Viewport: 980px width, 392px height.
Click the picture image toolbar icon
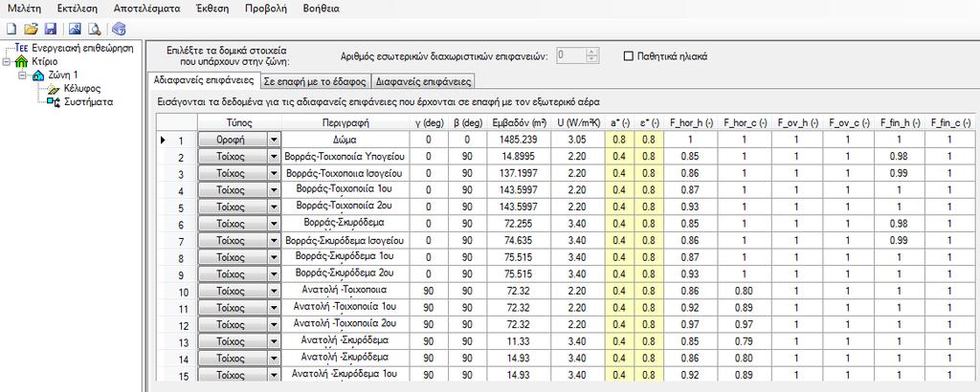click(x=75, y=29)
